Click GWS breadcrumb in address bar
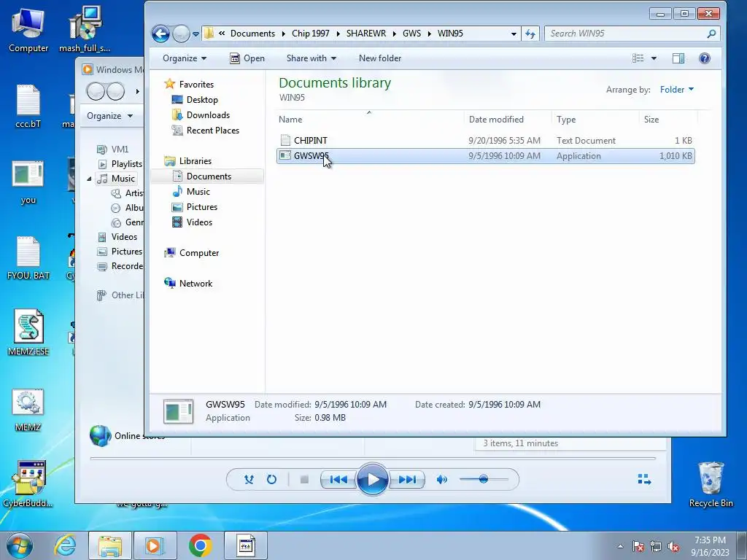Viewport: 747px width, 560px height. (x=411, y=34)
